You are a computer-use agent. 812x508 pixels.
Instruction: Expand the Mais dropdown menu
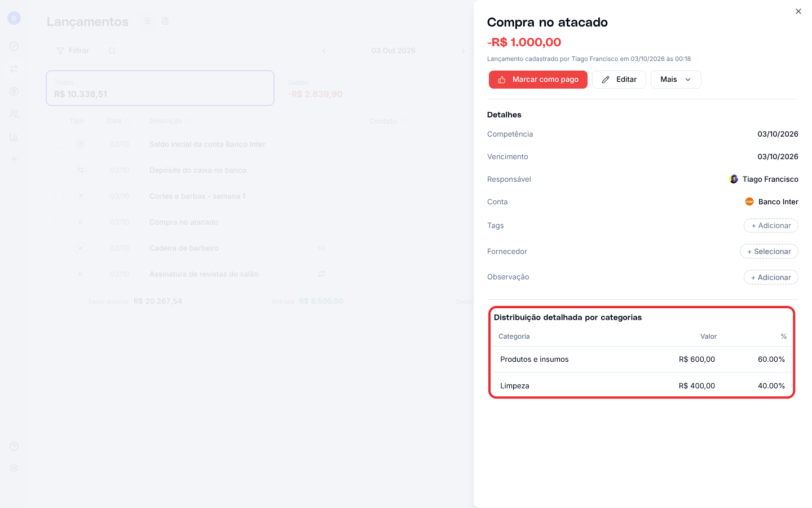pyautogui.click(x=676, y=80)
